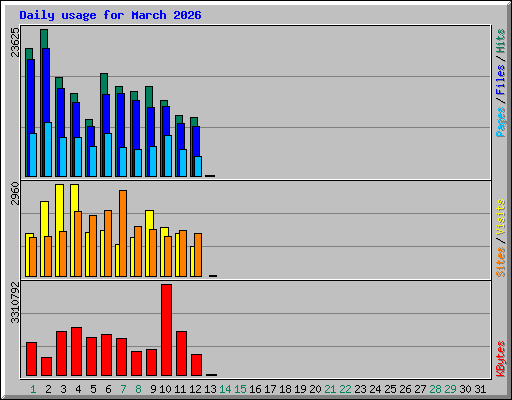Click the 23625 hits axis value

tap(15, 42)
